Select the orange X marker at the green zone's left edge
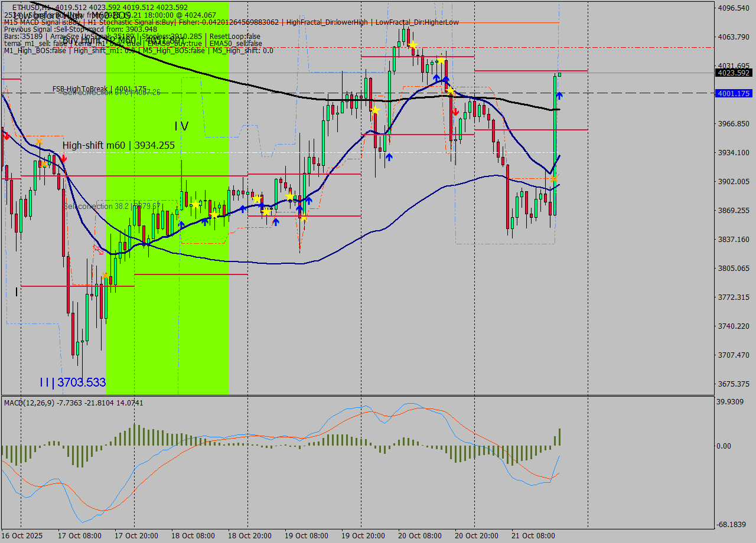Viewport: 756px width, 543px height. click(x=105, y=275)
